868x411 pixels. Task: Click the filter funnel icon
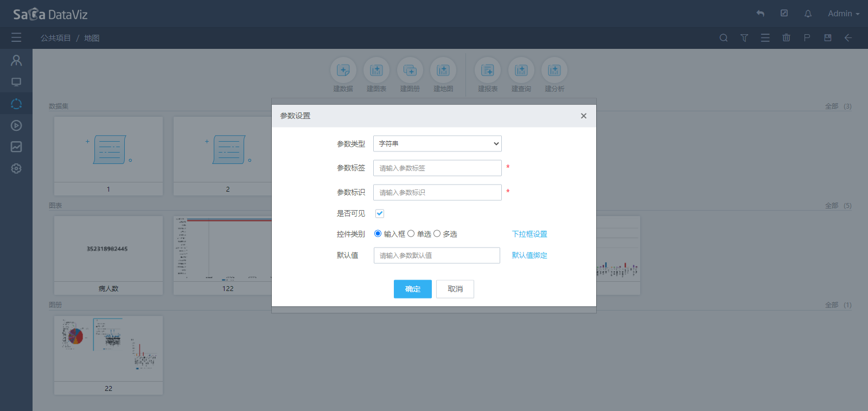click(744, 38)
